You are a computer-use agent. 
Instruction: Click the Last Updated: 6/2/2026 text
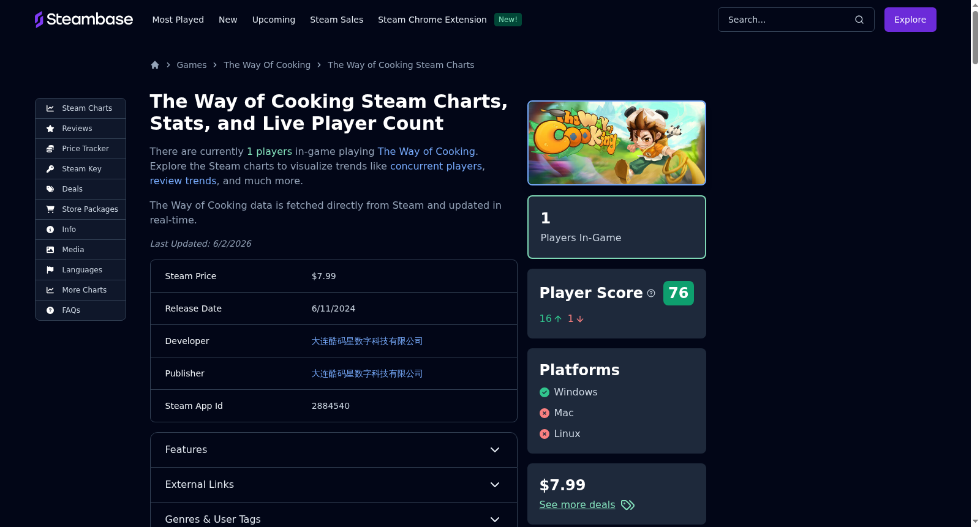[200, 244]
